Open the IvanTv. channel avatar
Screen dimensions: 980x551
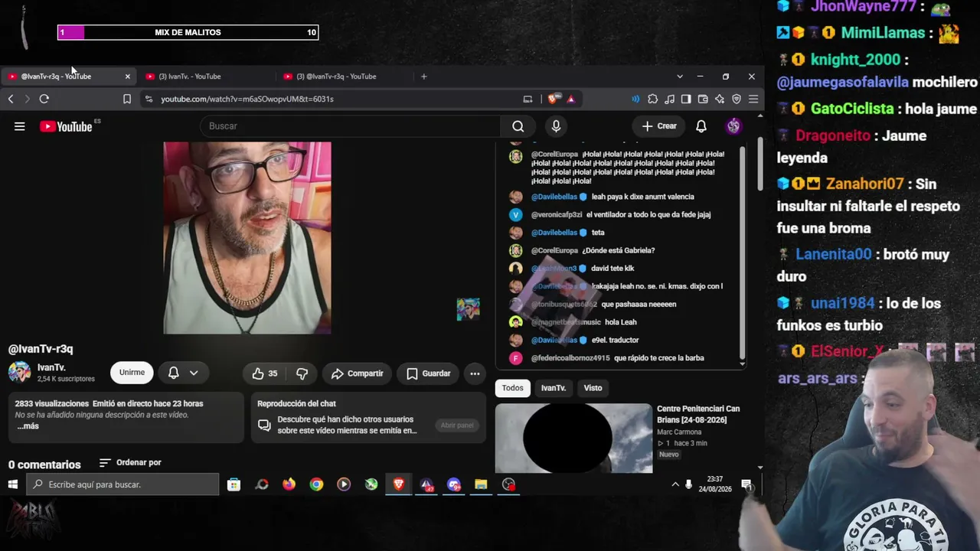click(x=19, y=373)
